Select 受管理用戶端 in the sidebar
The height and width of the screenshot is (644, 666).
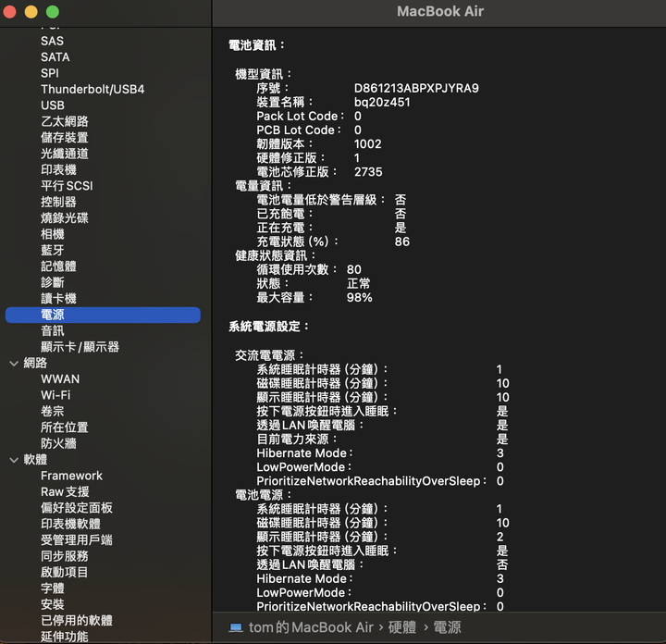[x=77, y=540]
